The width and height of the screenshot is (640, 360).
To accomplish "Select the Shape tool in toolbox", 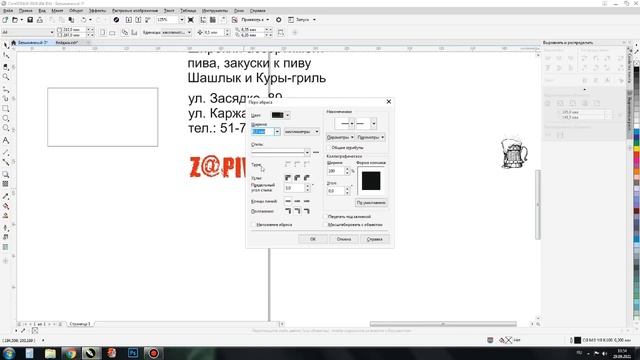I will click(6, 56).
